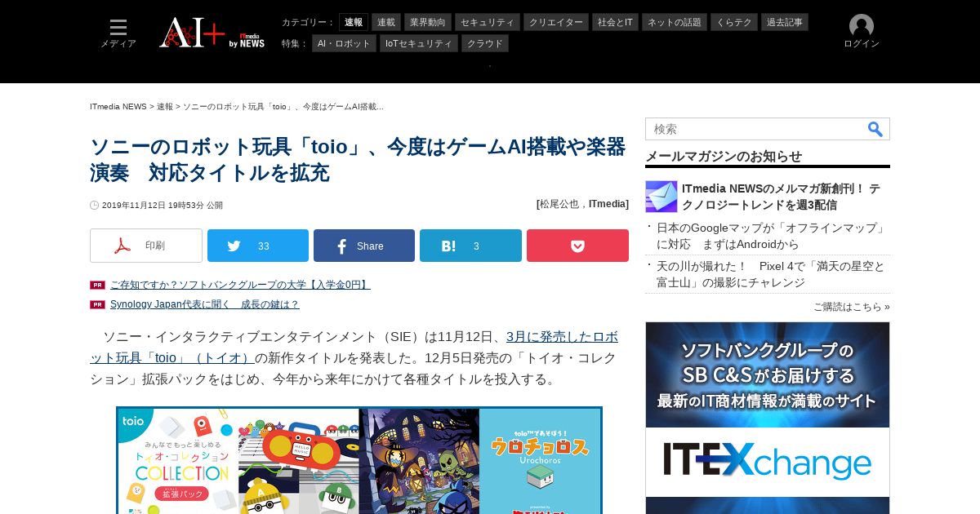Click the search magnifier icon
980x514 pixels.
pos(875,129)
